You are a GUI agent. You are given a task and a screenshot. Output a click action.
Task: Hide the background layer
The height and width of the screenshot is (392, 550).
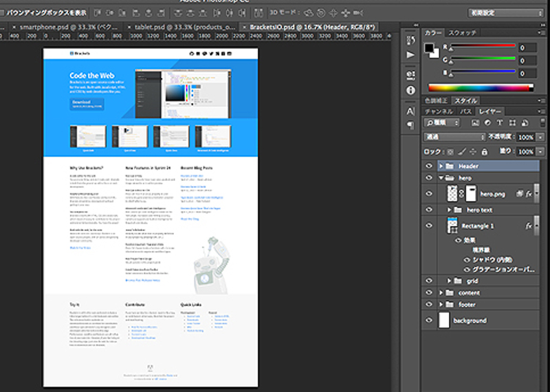click(x=429, y=320)
